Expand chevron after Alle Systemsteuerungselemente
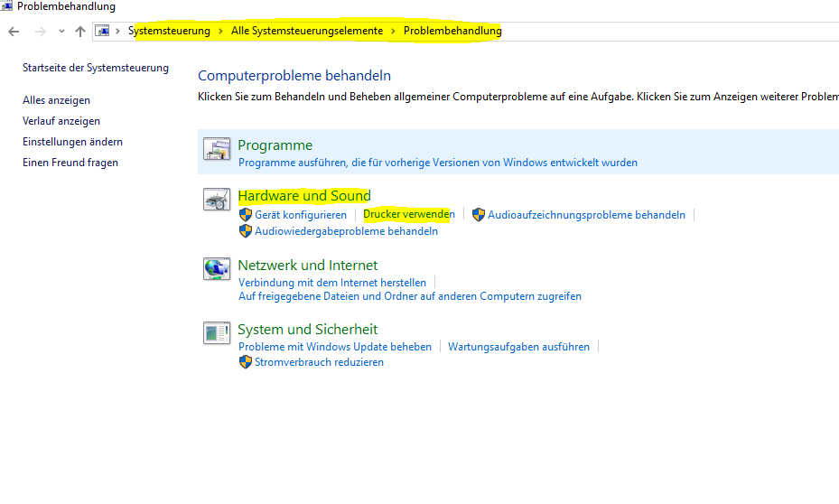 coord(393,31)
